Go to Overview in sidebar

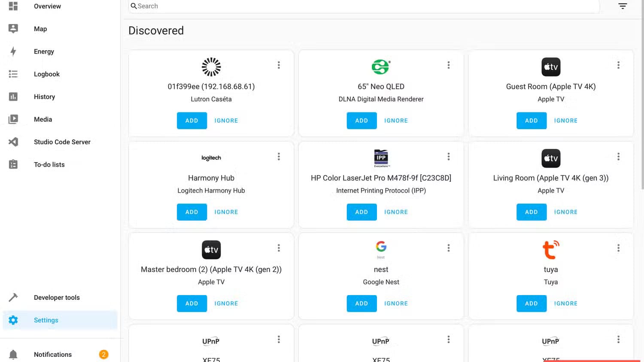[x=60, y=6]
